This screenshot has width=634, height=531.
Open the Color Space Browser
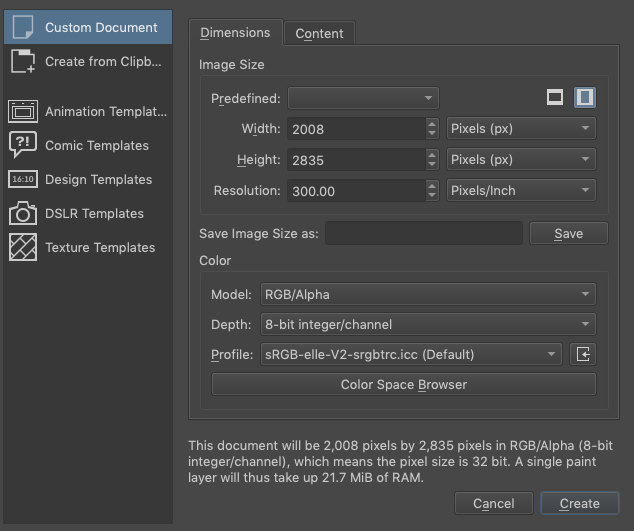(x=403, y=384)
